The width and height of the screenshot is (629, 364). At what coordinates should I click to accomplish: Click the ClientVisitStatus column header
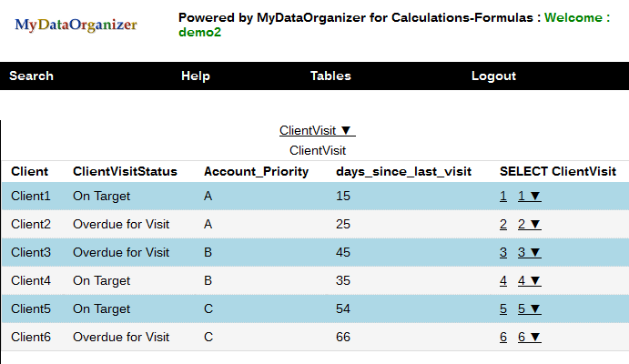[x=125, y=171]
